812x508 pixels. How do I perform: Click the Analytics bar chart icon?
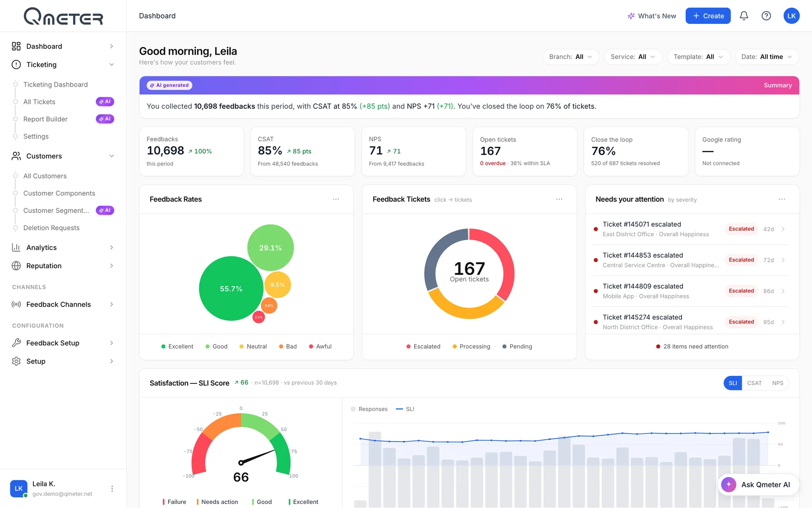coord(16,247)
